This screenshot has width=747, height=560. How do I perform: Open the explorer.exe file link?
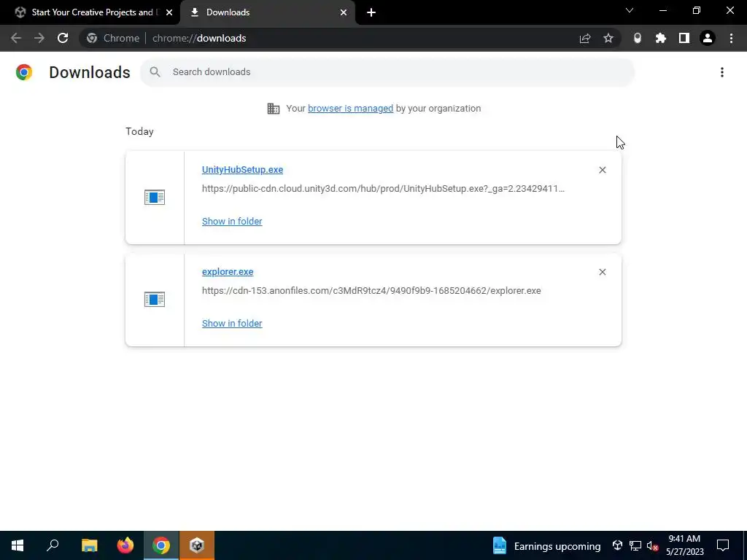[228, 271]
